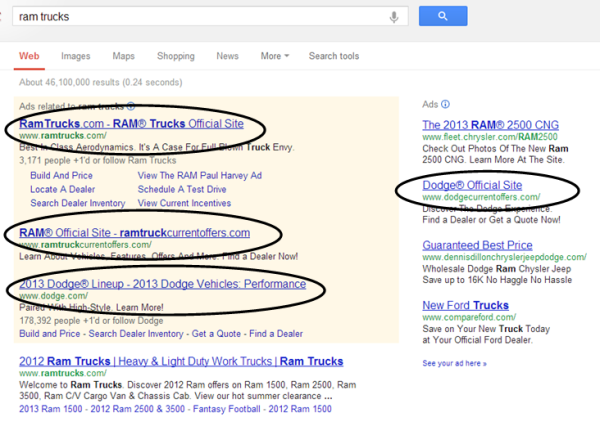Select the News tab
600x422 pixels.
tap(227, 56)
